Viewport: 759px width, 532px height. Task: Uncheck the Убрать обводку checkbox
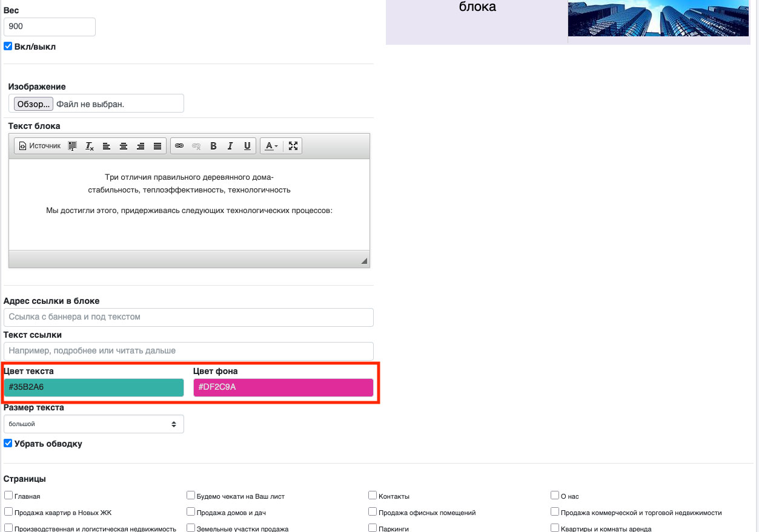(8, 443)
